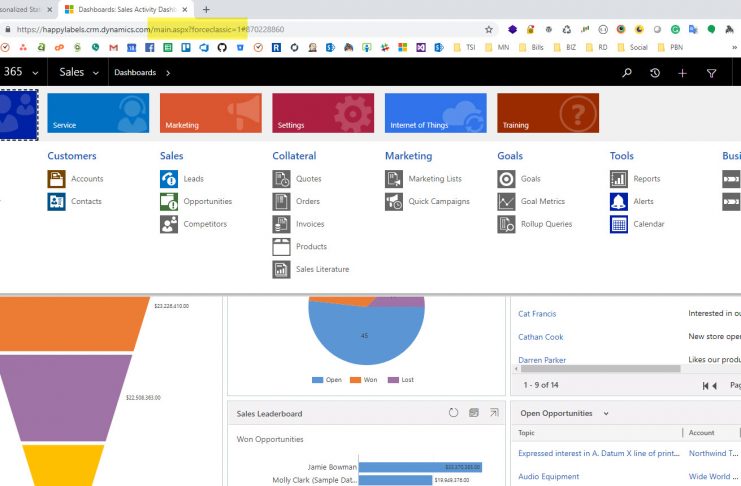Screen dimensions: 741x486
Task: Open the Goals target icon
Action: 506,179
